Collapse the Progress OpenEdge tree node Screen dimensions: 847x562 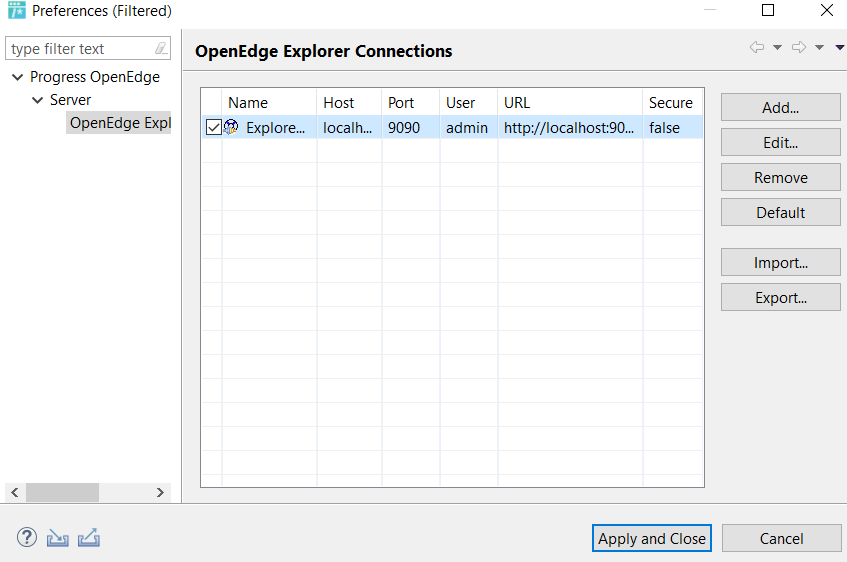(18, 77)
